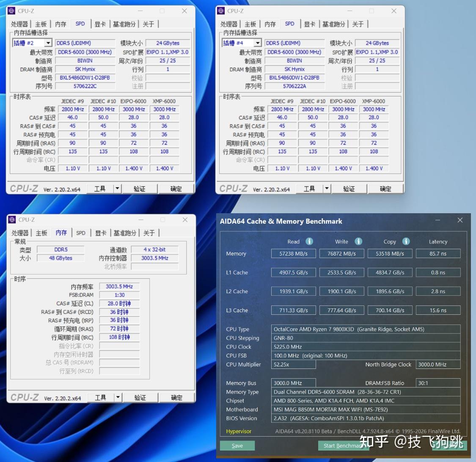Click FSB:DRAM value 1:30
The height and width of the screenshot is (462, 476).
pyautogui.click(x=119, y=295)
